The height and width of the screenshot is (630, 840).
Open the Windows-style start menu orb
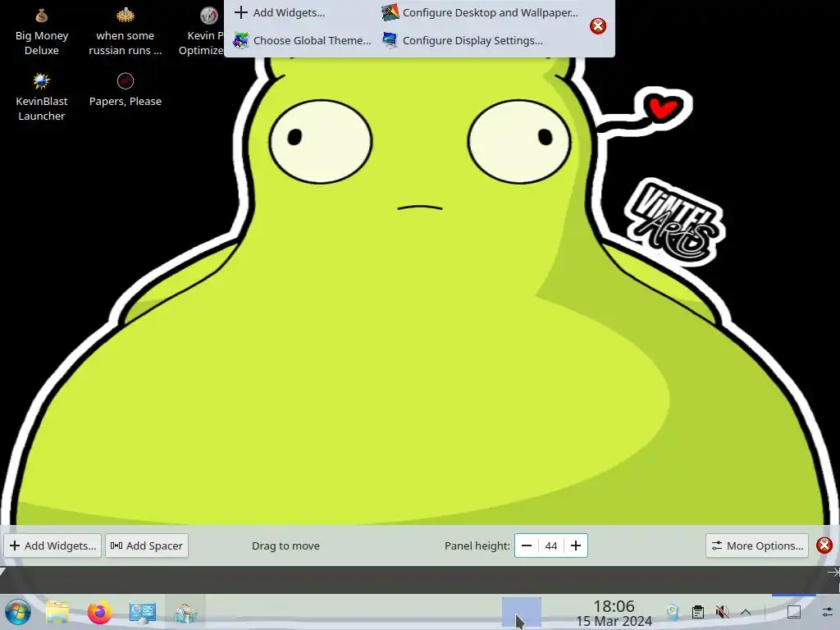coord(17,612)
